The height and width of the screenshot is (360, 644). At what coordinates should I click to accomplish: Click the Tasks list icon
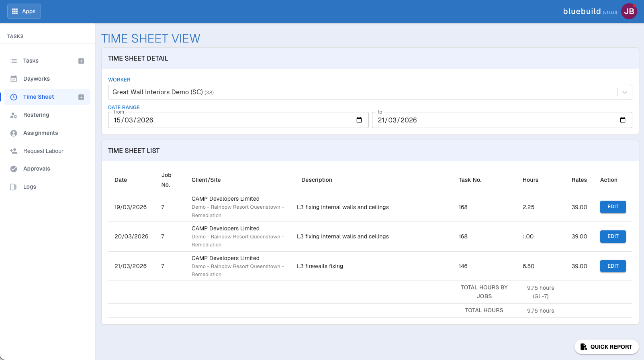coord(14,61)
